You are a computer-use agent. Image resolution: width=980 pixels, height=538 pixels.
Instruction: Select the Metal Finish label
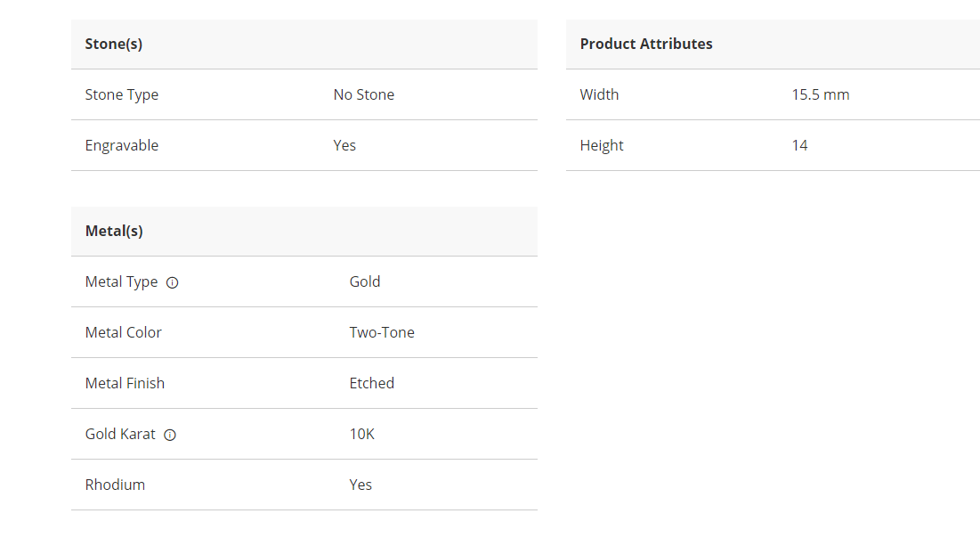pos(125,383)
